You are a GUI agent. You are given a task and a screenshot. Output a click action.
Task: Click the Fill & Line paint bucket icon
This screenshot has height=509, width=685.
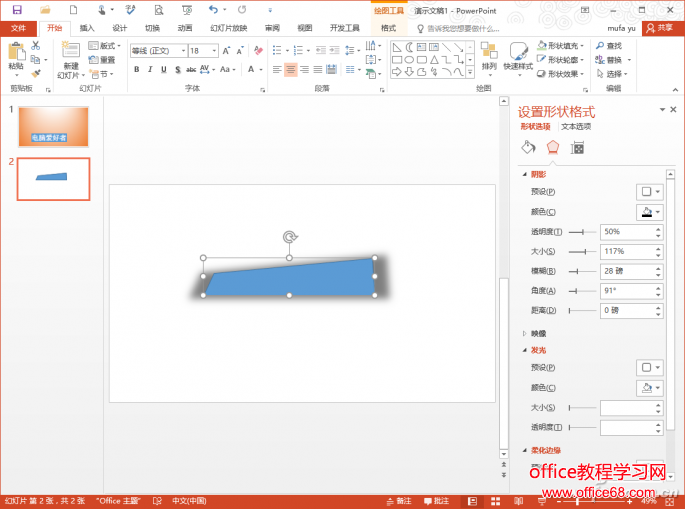[x=528, y=148]
